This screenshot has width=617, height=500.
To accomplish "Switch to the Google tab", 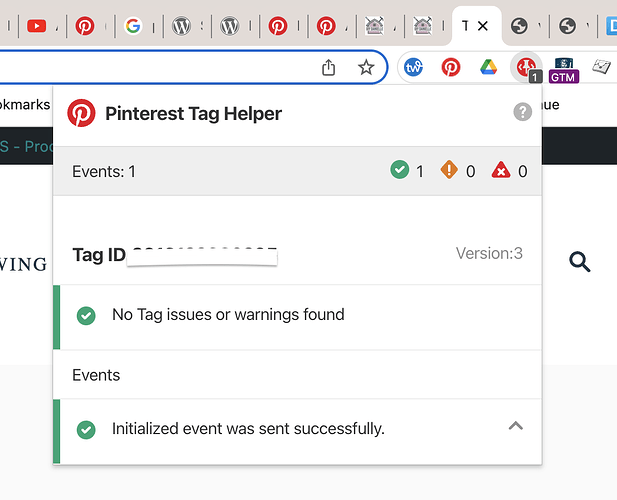I will 133,26.
